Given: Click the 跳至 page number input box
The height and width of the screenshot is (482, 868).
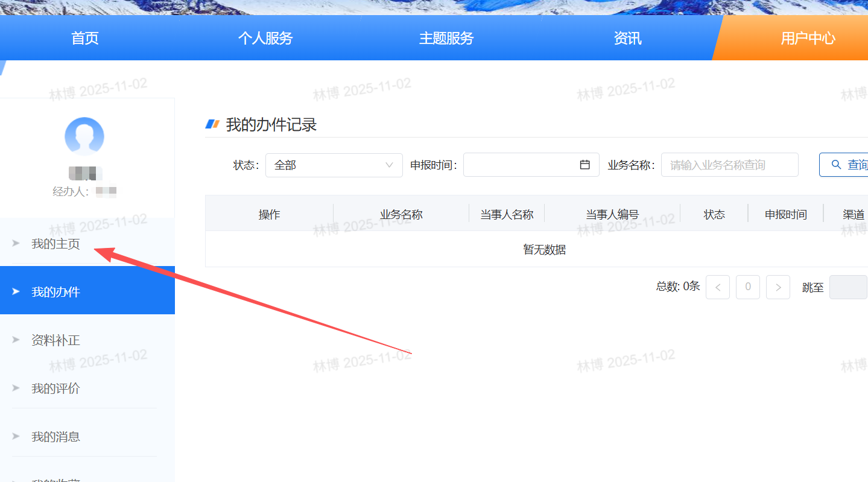Looking at the screenshot, I should coord(848,287).
